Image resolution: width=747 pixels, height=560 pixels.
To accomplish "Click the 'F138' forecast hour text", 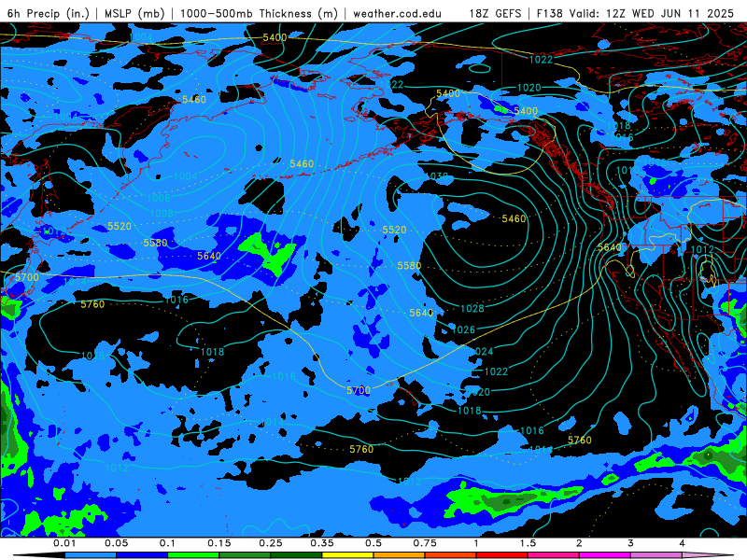I will click(549, 13).
